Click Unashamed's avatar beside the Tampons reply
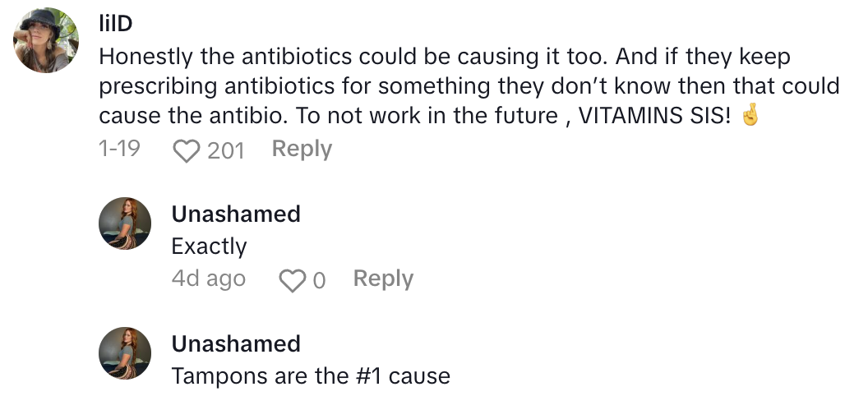This screenshot has width=868, height=396. [x=125, y=352]
